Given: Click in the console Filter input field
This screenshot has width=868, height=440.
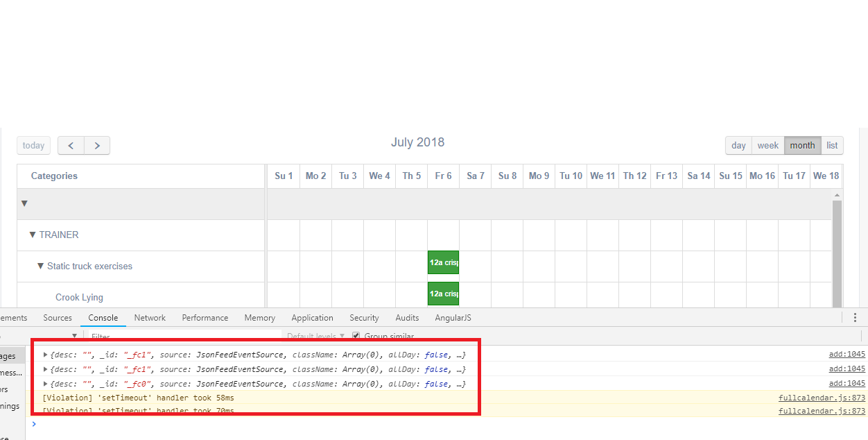Looking at the screenshot, I should pos(139,336).
